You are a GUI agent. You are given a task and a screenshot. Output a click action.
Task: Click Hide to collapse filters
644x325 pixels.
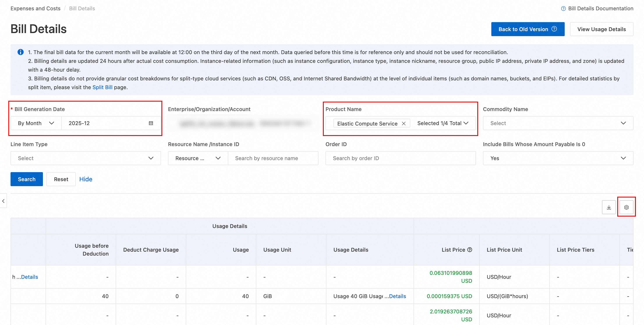pyautogui.click(x=86, y=179)
